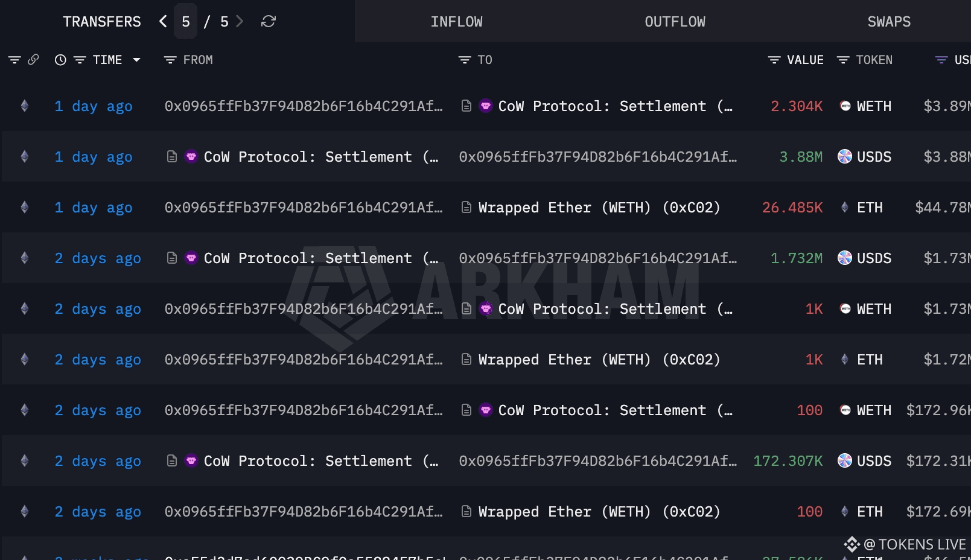Open Wrapped Ether (WETH) (0xC02) in the 1K ETH row
The height and width of the screenshot is (560, 971).
(599, 360)
